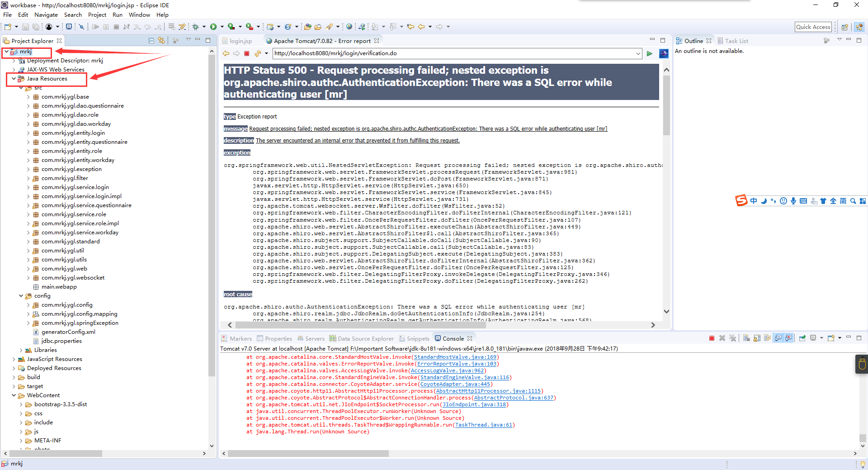Expand the com.mrkj.ygl.base package
Image resolution: width=868 pixels, height=470 pixels.
pyautogui.click(x=28, y=97)
